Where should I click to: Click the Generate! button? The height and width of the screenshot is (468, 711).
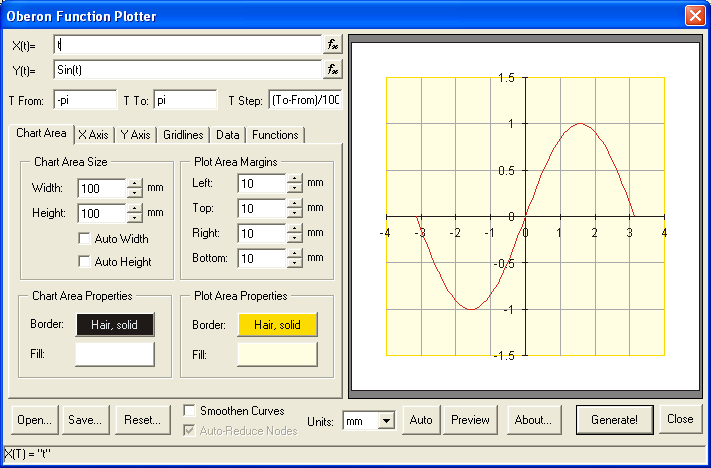coord(614,420)
